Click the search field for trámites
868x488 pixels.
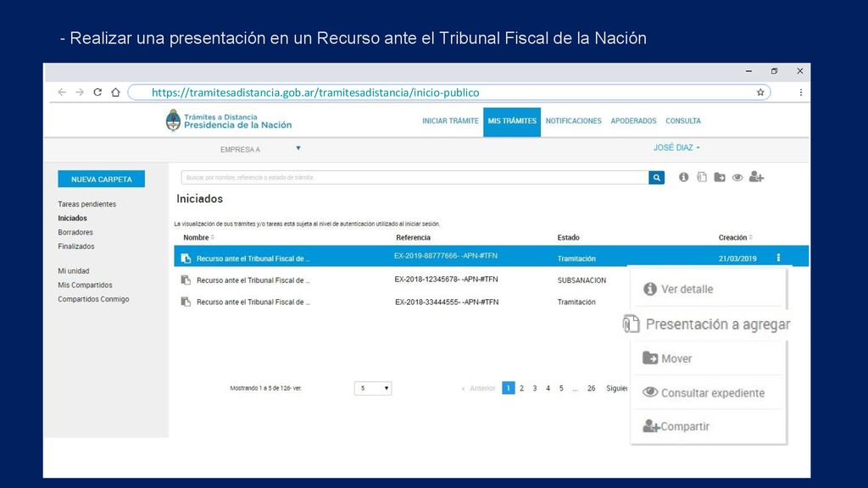[415, 178]
